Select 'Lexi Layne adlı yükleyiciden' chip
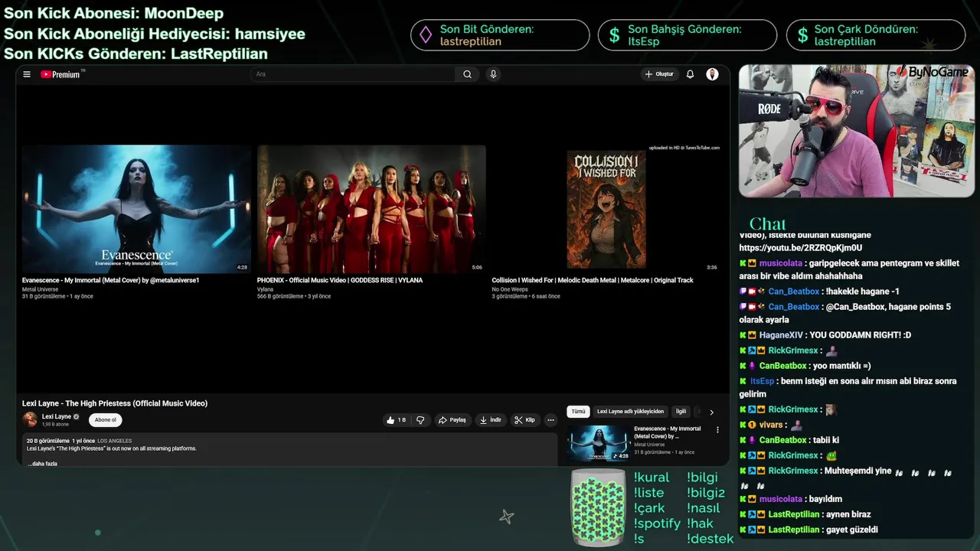 [630, 412]
